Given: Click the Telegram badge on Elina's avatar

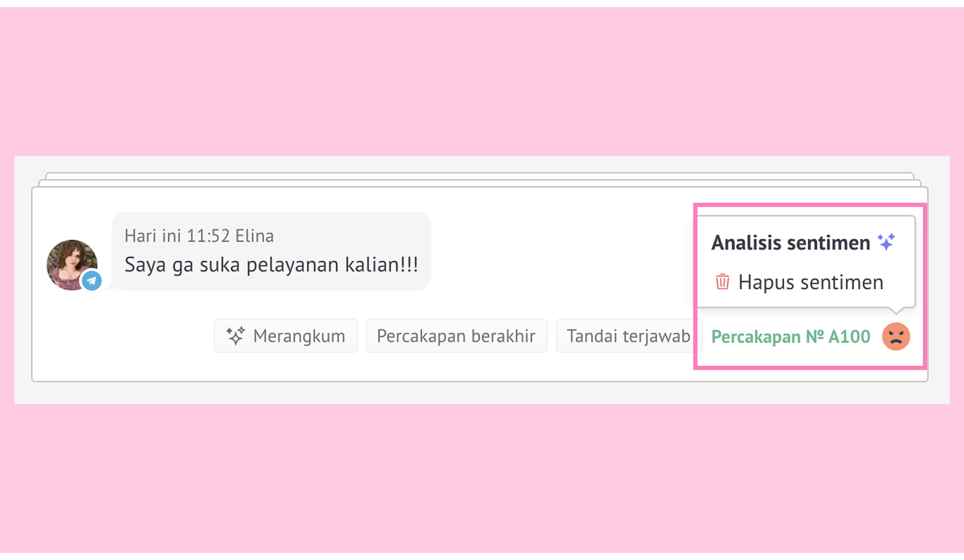Looking at the screenshot, I should pyautogui.click(x=92, y=281).
